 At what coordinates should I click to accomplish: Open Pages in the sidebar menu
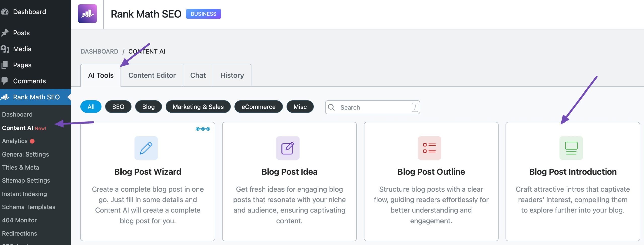point(22,65)
